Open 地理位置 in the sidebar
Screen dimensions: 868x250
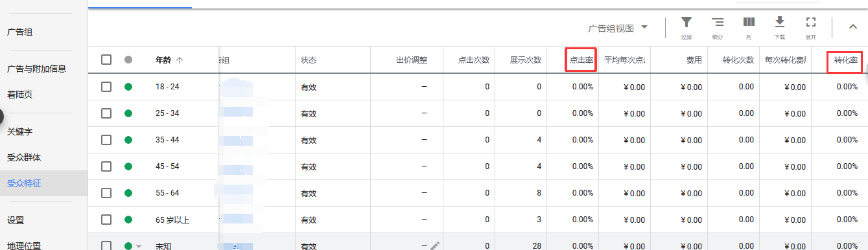point(24,245)
